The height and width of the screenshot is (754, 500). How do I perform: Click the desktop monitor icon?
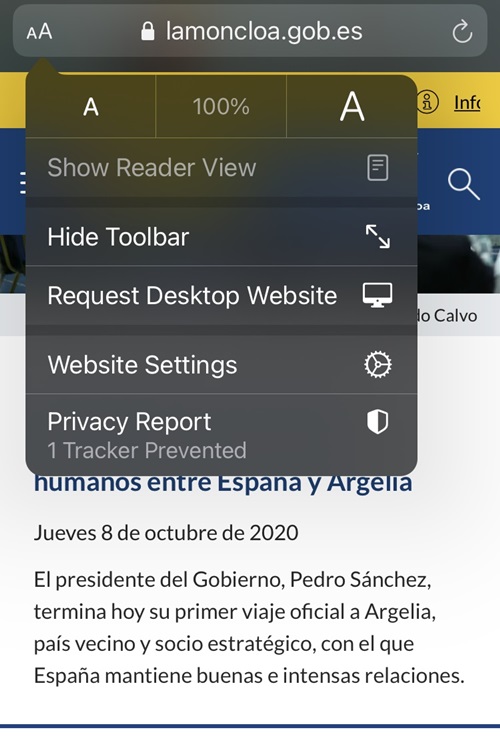377,295
